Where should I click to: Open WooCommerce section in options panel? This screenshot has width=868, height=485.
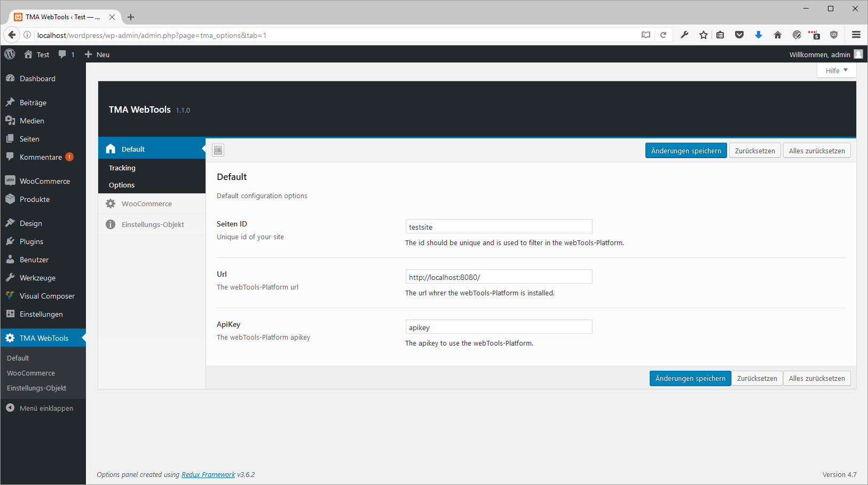(x=152, y=204)
